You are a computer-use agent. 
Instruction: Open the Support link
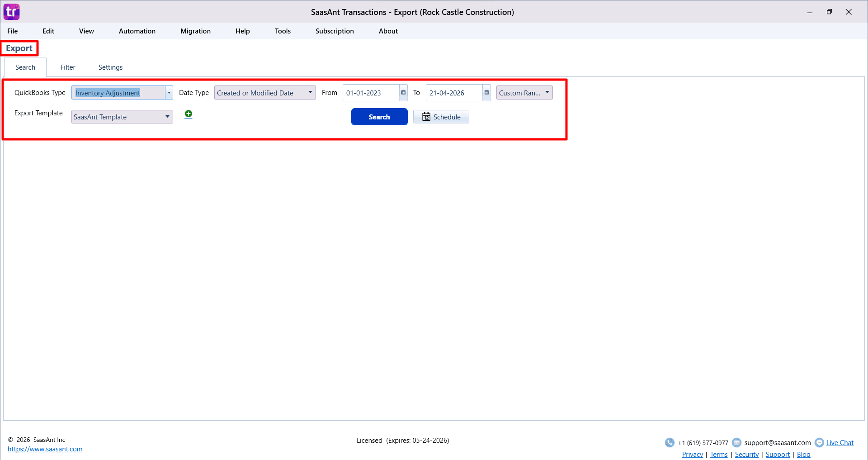778,454
